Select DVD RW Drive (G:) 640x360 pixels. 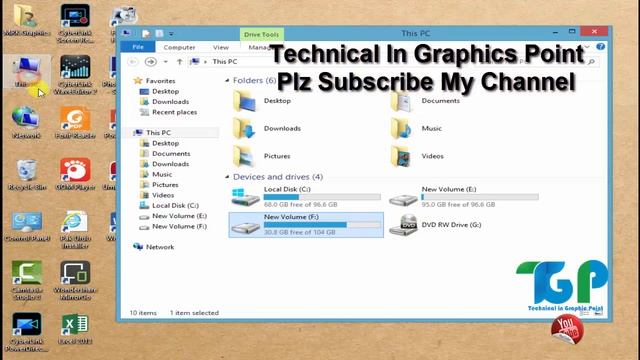click(435, 224)
